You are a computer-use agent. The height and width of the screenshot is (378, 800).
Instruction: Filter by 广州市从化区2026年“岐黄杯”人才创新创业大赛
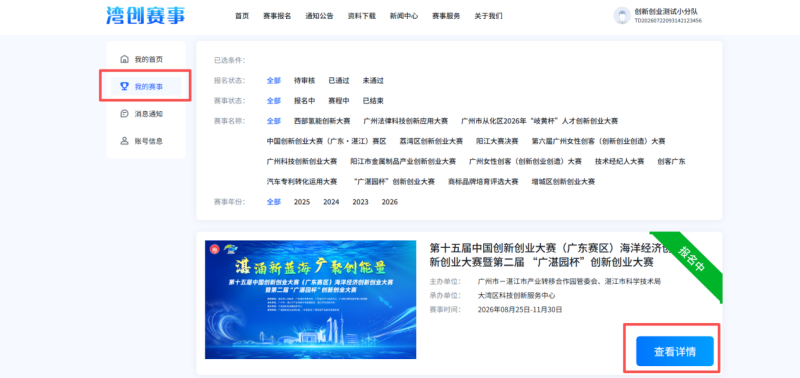coord(539,121)
